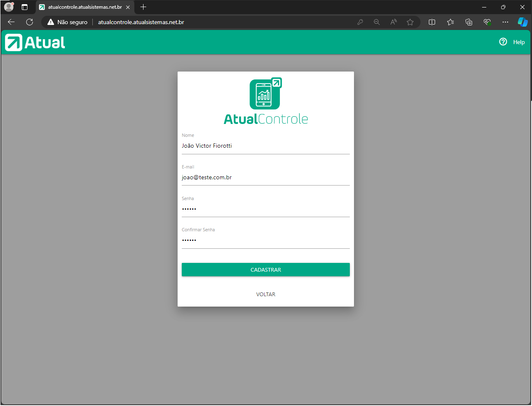The height and width of the screenshot is (406, 532).
Task: Click the CADASTRAR button
Action: tap(266, 270)
